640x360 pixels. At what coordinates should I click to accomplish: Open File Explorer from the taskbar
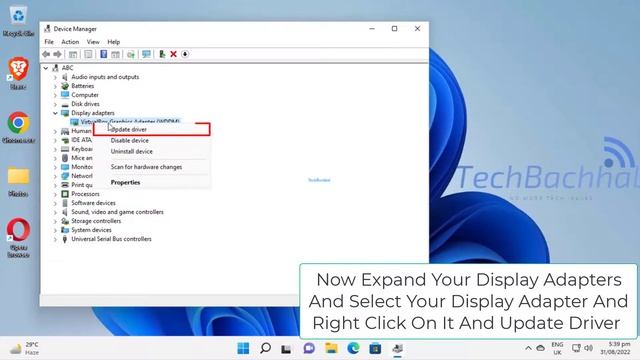pyautogui.click(x=331, y=348)
